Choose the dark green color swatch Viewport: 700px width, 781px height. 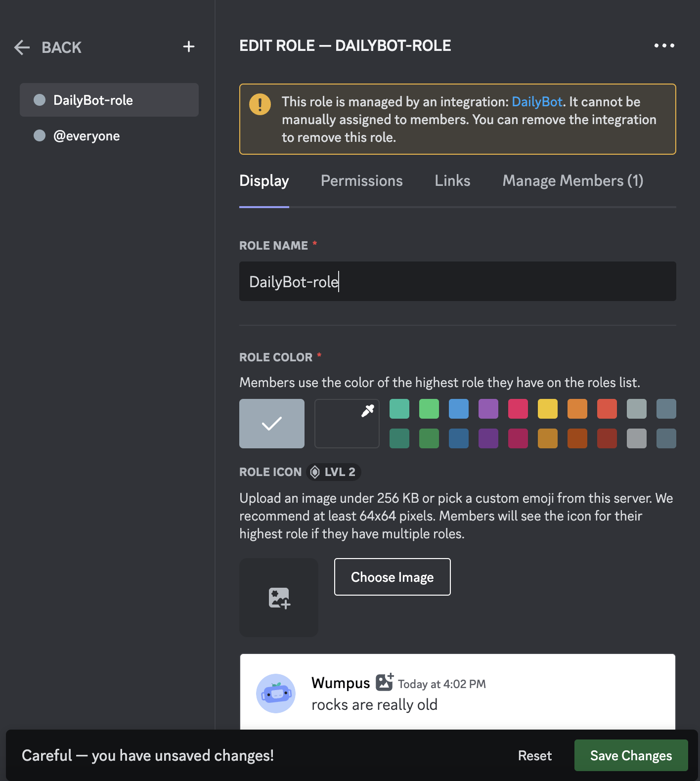429,438
